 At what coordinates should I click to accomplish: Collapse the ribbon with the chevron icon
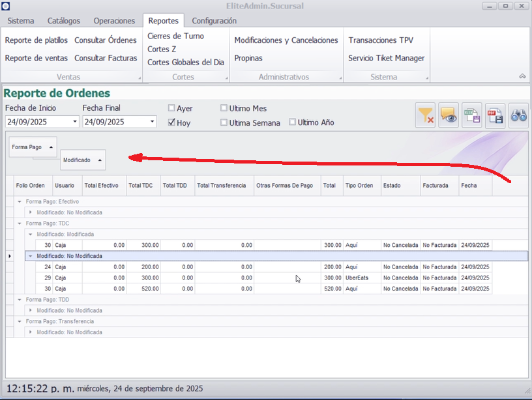(522, 76)
